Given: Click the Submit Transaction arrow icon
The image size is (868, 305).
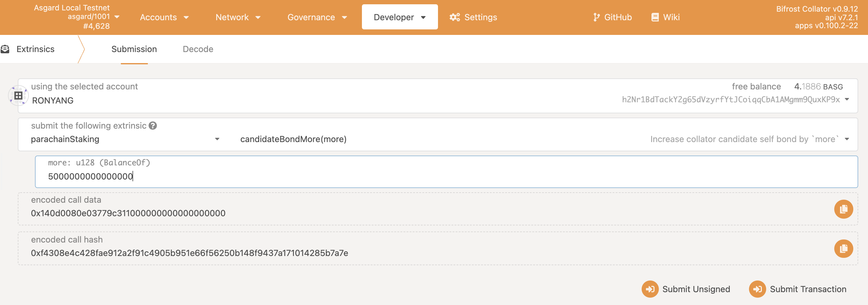Looking at the screenshot, I should pos(757,289).
